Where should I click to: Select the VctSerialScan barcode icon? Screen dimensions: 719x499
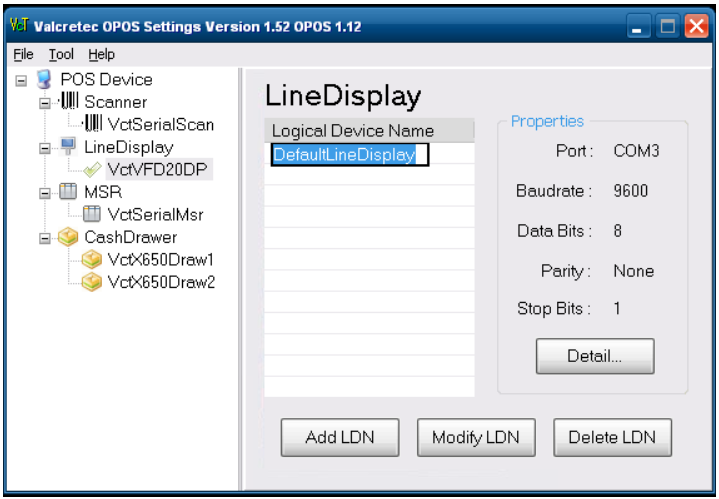(92, 125)
